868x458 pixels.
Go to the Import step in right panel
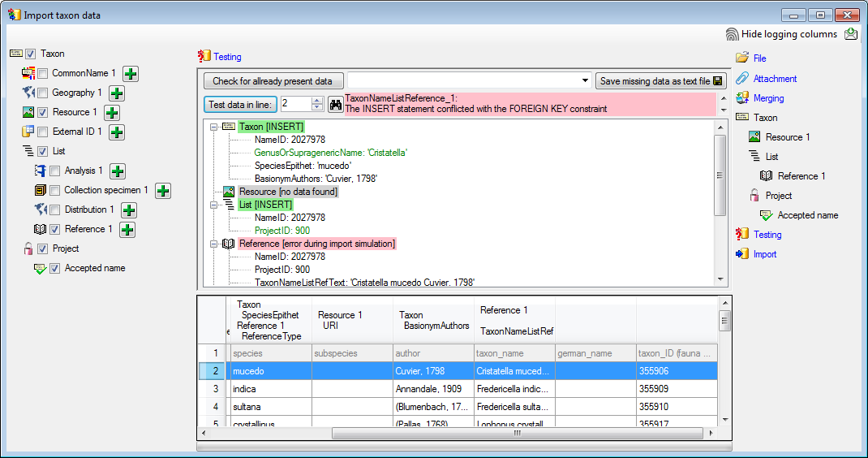tap(764, 254)
